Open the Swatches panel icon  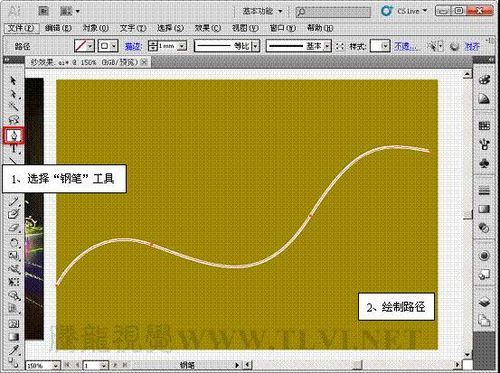pyautogui.click(x=484, y=126)
